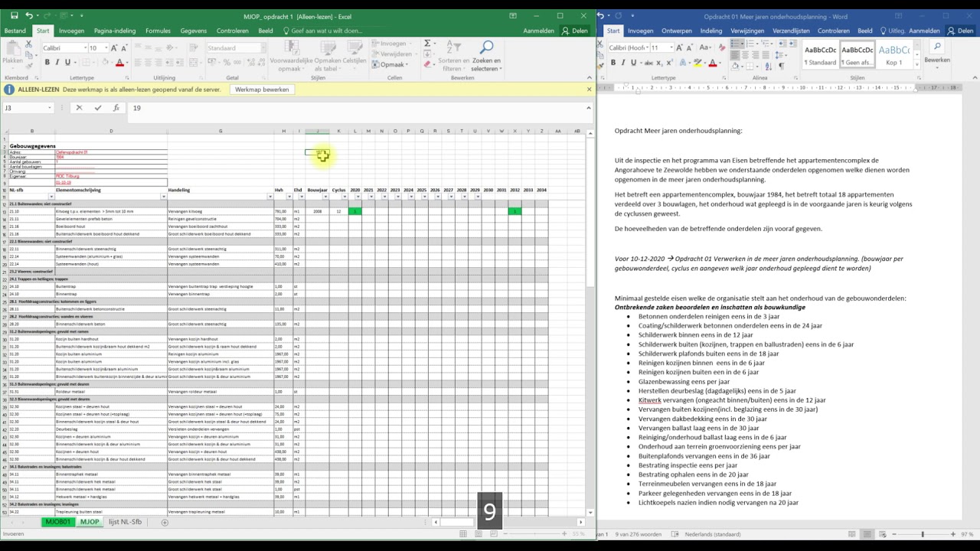Close the read-only notification bar
Screen dimensions: 980x551
click(589, 90)
